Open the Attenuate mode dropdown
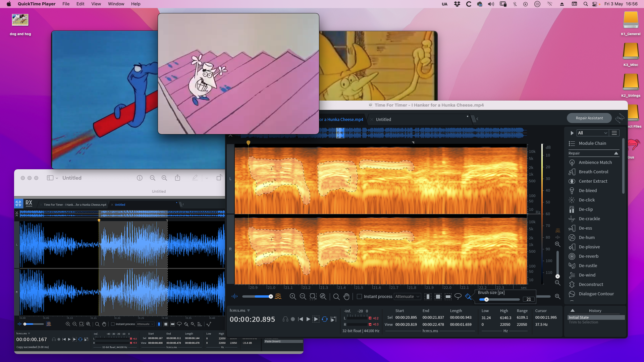Image resolution: width=644 pixels, height=362 pixels. click(407, 296)
